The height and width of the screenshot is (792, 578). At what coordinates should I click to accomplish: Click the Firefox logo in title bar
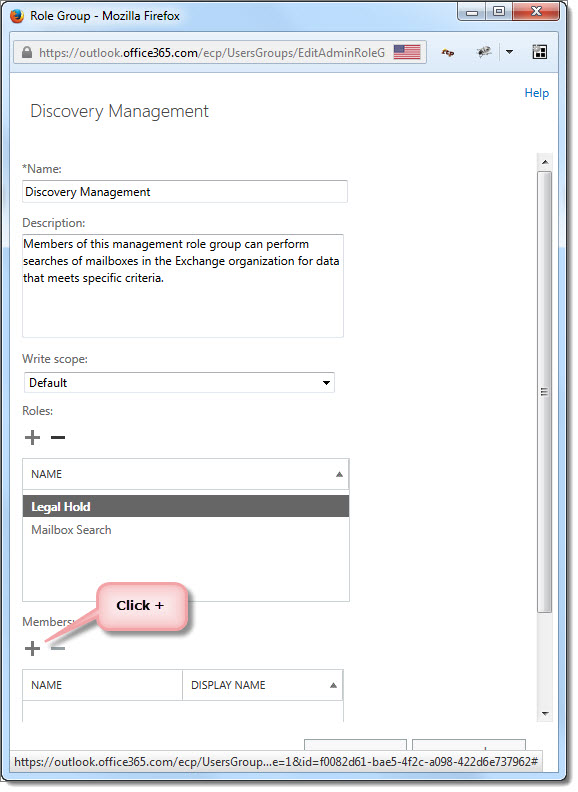click(x=17, y=16)
